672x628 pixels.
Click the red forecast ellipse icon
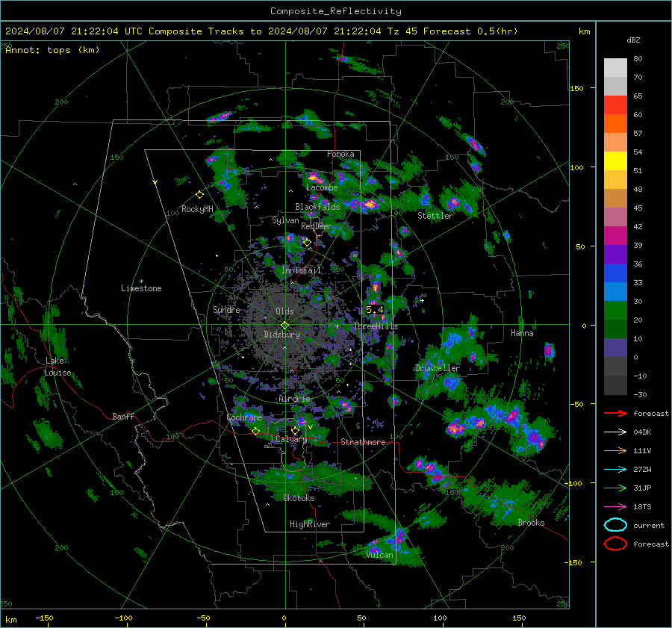click(615, 544)
